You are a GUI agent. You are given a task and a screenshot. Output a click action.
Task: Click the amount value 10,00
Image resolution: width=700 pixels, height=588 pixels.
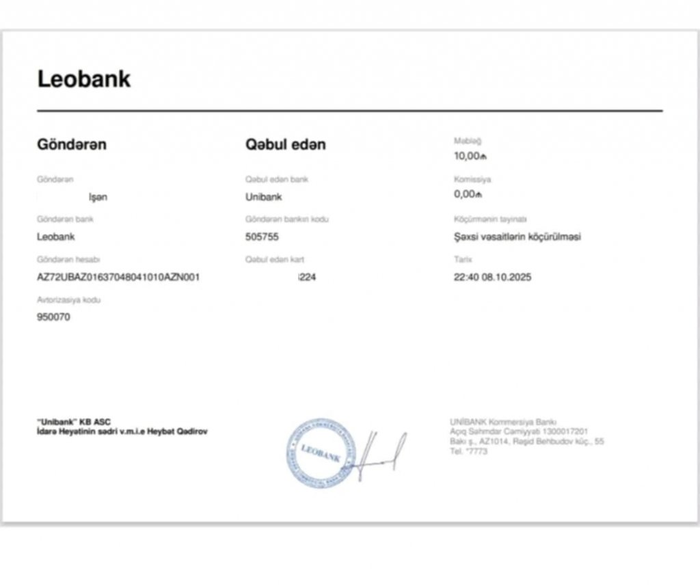[x=470, y=156]
